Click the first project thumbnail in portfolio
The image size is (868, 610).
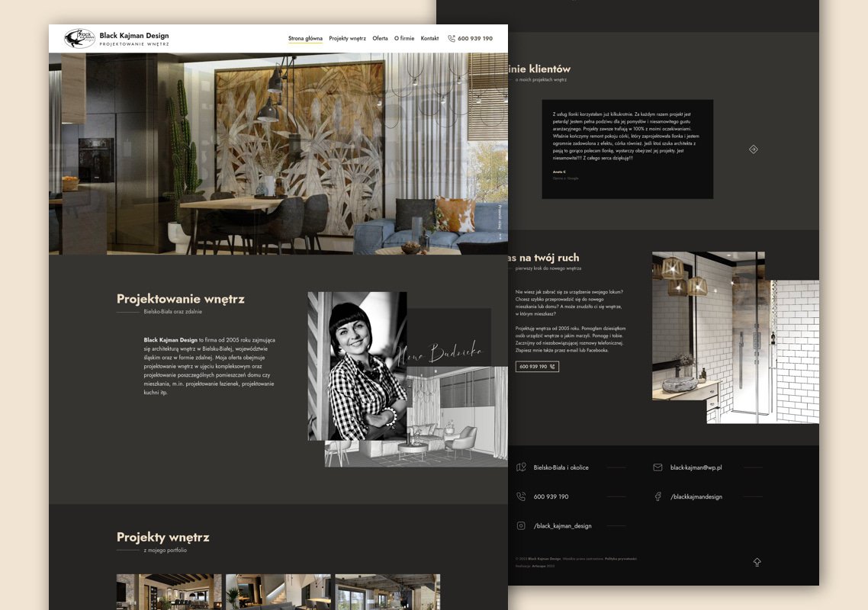tap(169, 592)
